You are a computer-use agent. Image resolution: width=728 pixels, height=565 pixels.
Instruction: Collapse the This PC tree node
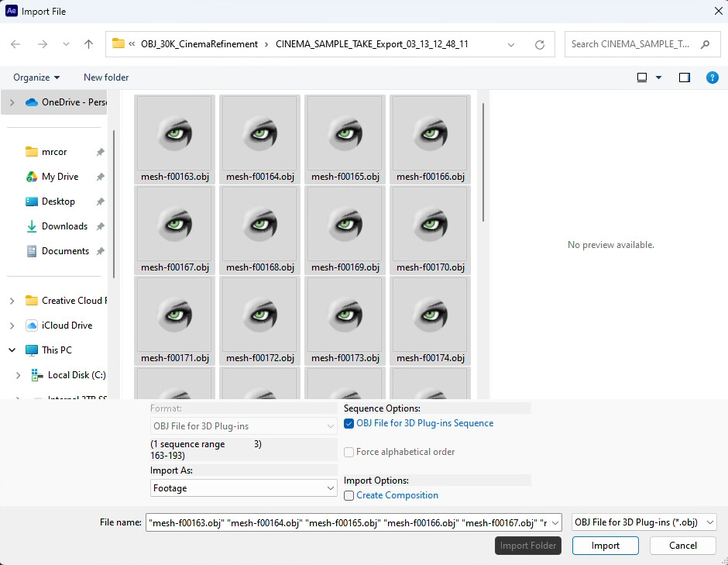12,350
